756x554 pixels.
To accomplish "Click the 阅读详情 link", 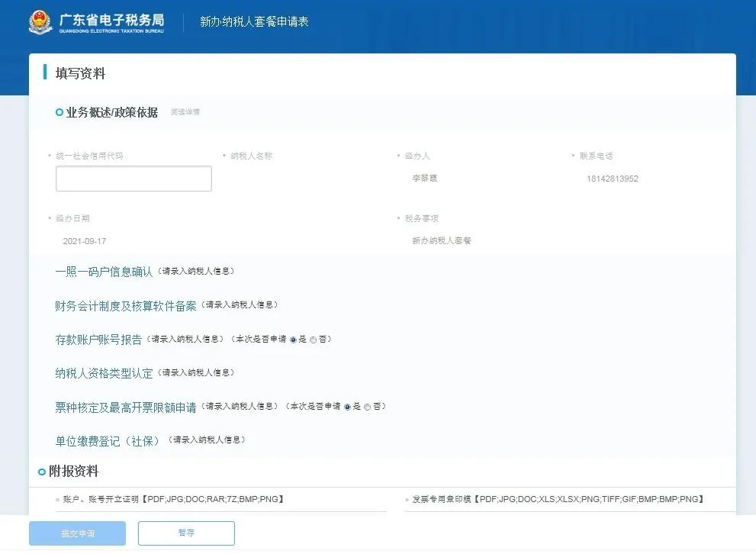I will 185,112.
